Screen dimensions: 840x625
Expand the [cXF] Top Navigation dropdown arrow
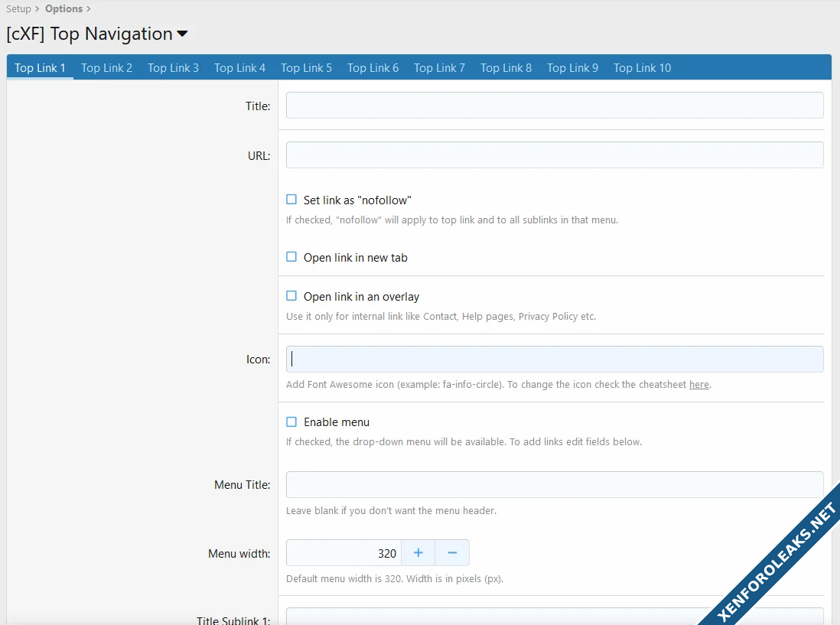(182, 34)
